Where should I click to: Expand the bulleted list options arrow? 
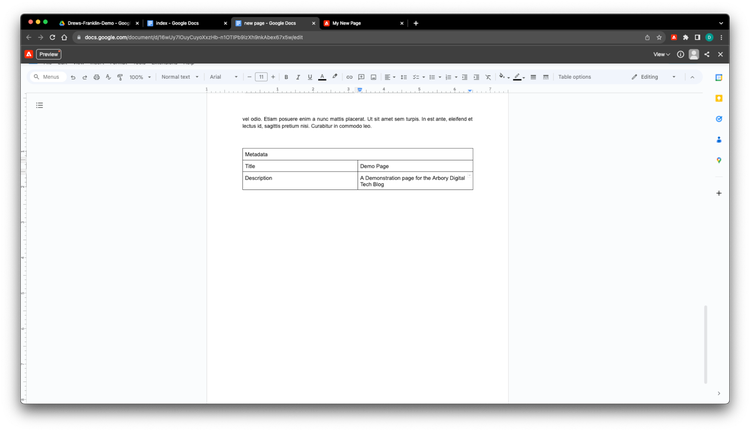(x=440, y=77)
